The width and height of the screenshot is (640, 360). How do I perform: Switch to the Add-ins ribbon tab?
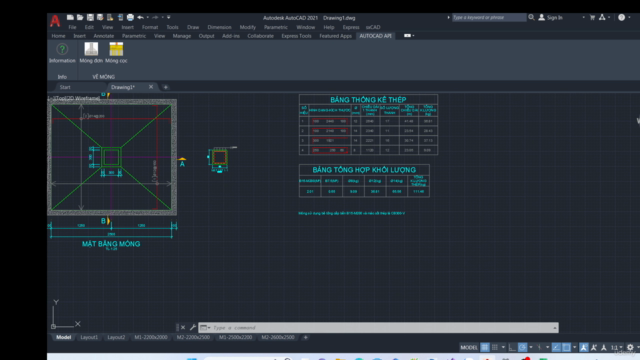coord(231,36)
